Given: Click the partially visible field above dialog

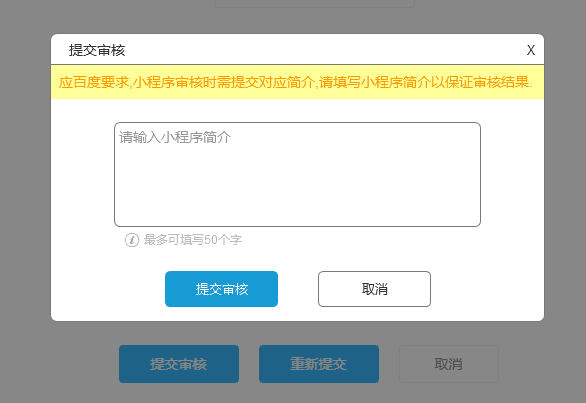Looking at the screenshot, I should click(x=315, y=3).
